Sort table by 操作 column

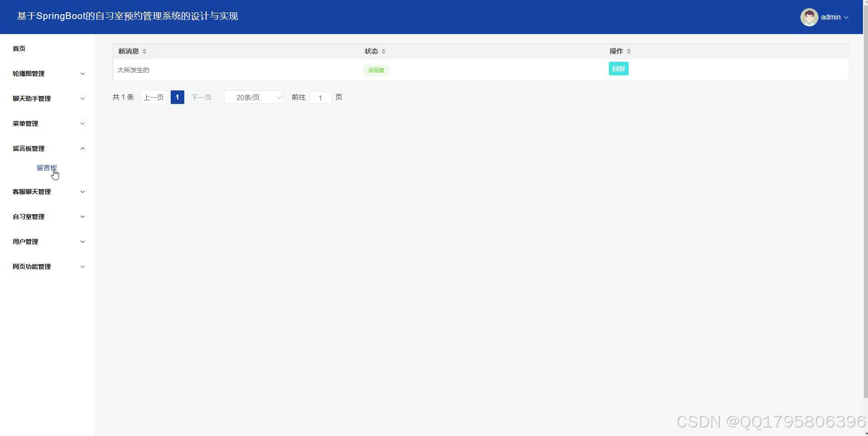616,51
